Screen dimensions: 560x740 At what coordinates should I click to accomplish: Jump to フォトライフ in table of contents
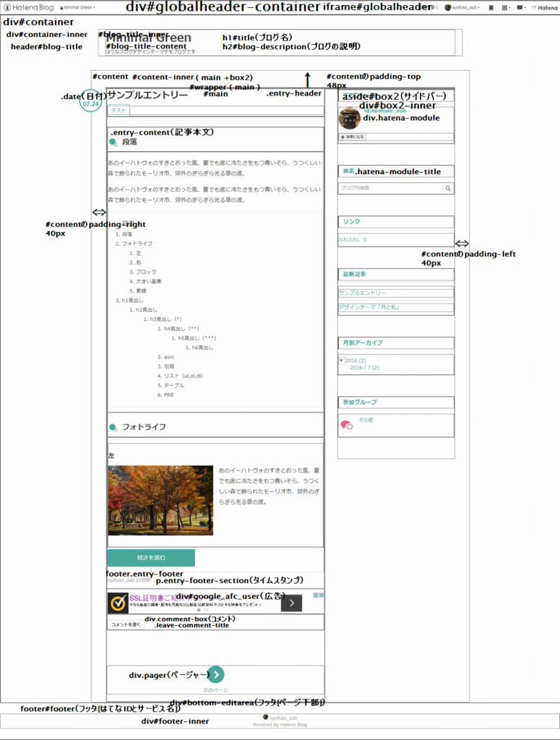pos(137,244)
